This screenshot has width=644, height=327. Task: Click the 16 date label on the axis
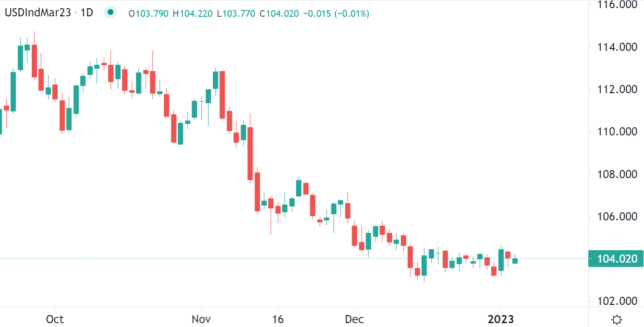click(278, 319)
